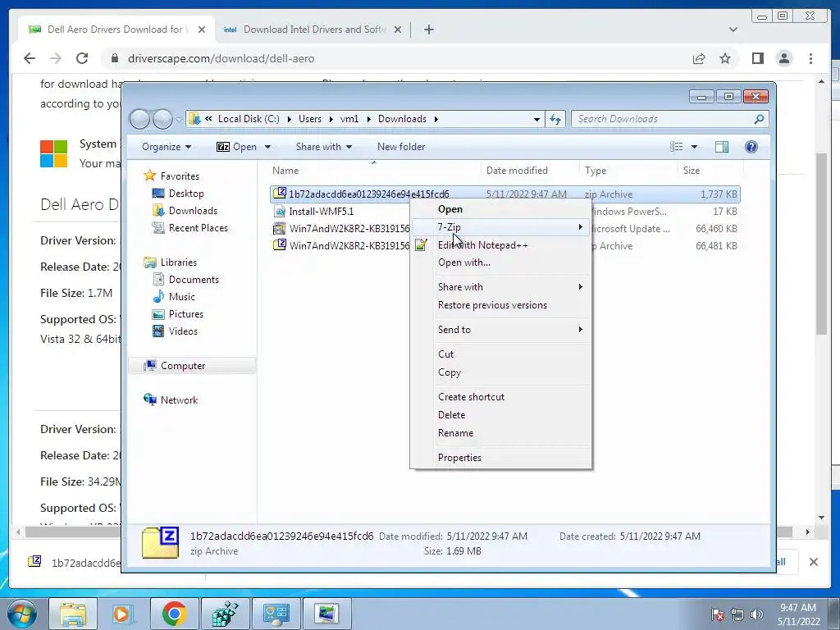Select the Desktop favorite in sidebar
The height and width of the screenshot is (630, 840).
186,194
